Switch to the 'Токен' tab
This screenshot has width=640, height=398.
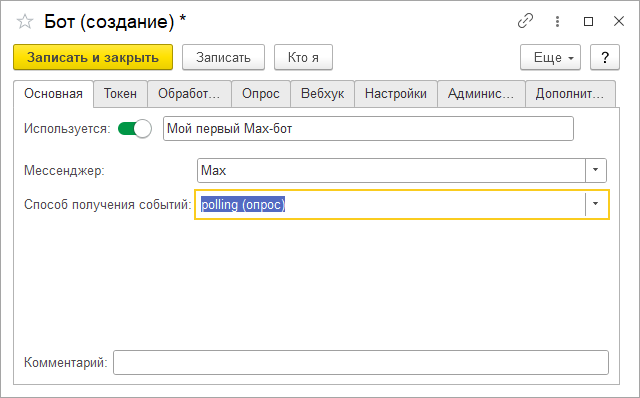click(120, 94)
